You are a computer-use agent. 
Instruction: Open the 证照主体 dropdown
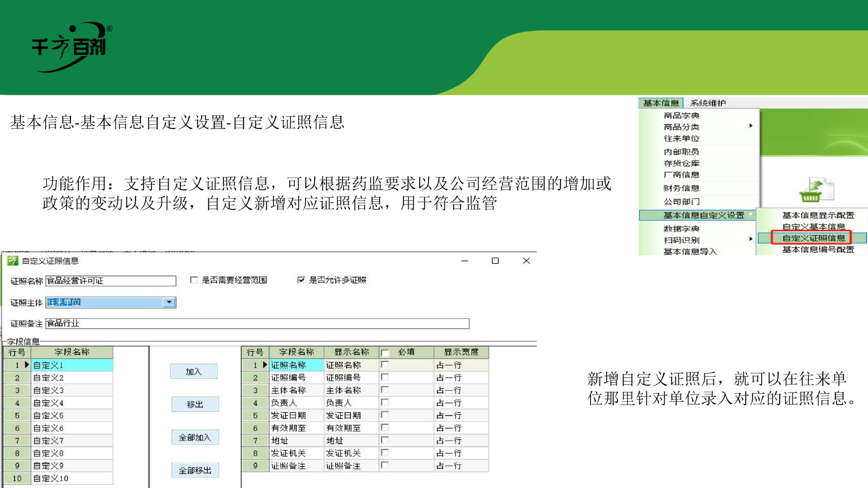tap(169, 302)
